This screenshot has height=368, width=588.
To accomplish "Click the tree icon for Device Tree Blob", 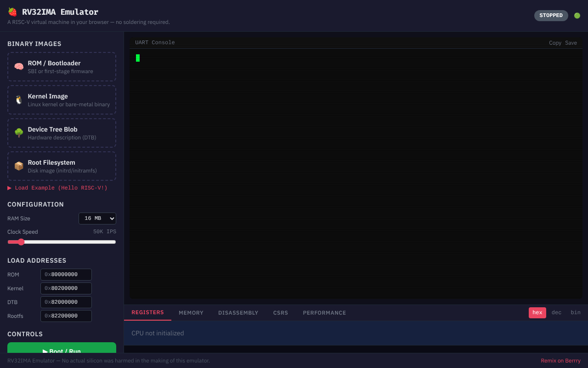I will [x=19, y=133].
